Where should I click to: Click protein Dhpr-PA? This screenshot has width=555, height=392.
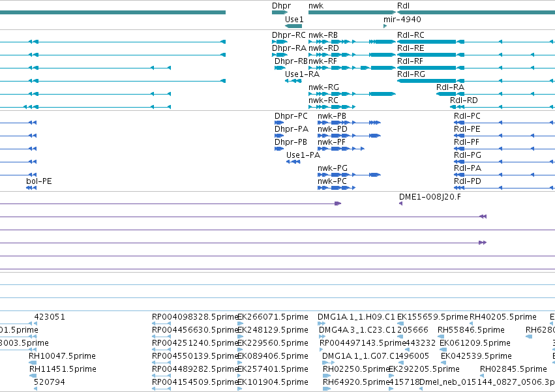click(x=279, y=136)
